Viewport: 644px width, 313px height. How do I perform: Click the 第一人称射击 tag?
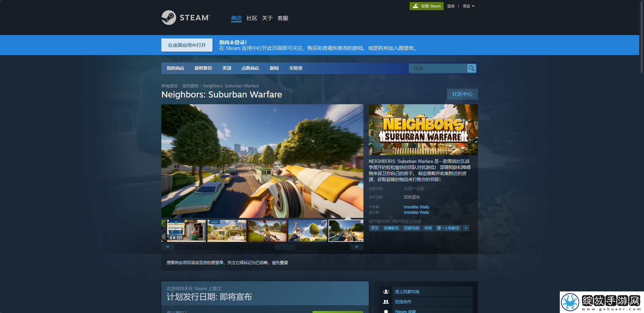pyautogui.click(x=448, y=228)
